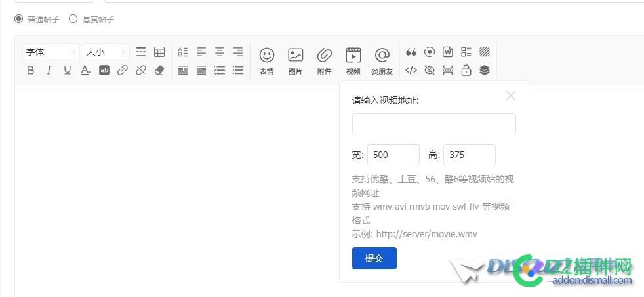The width and height of the screenshot is (644, 297).
Task: Click the 请输入视频地址 label
Action: [x=385, y=101]
